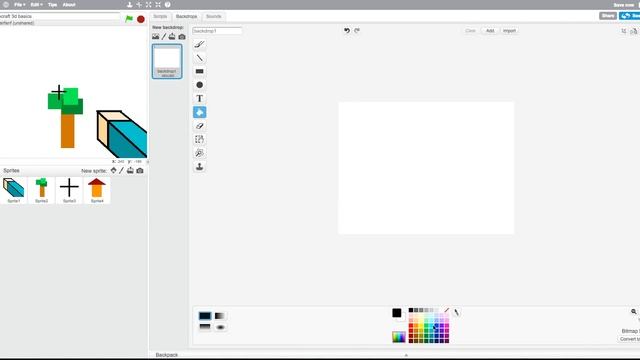Paint new sprite icon
The width and height of the screenshot is (640, 360).
(x=121, y=170)
